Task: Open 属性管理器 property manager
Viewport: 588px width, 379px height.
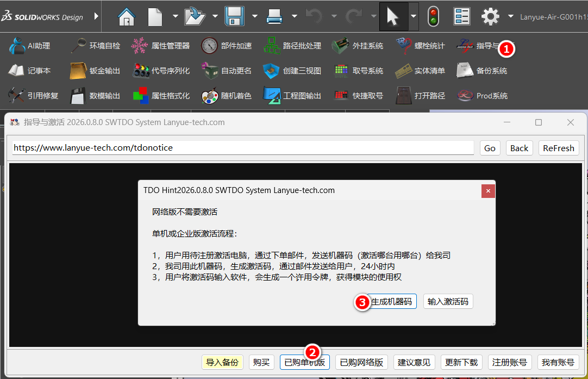Action: 160,46
